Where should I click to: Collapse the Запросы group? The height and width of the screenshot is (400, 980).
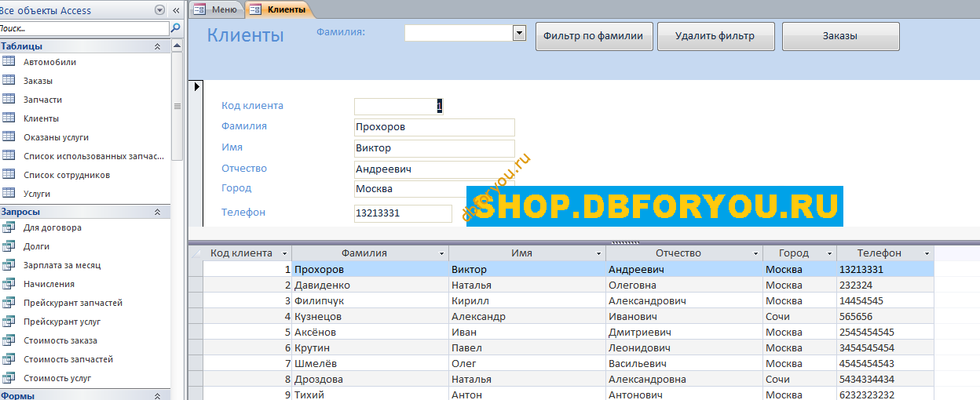tap(157, 212)
